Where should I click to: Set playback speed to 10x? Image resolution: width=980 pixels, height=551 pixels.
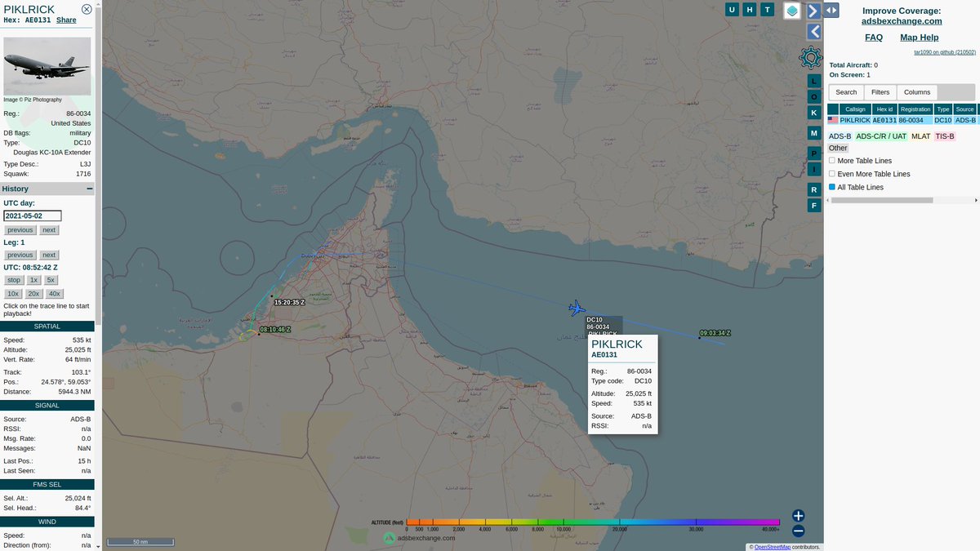[x=13, y=294]
